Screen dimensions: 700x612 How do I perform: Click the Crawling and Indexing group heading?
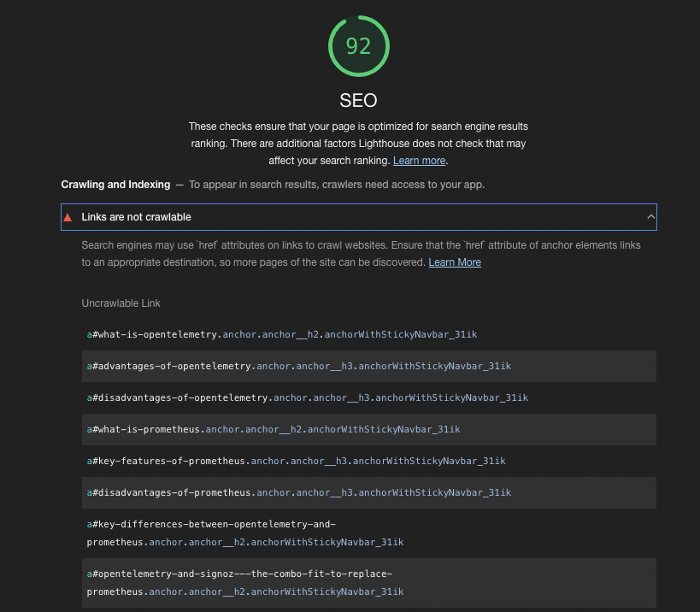tap(115, 185)
